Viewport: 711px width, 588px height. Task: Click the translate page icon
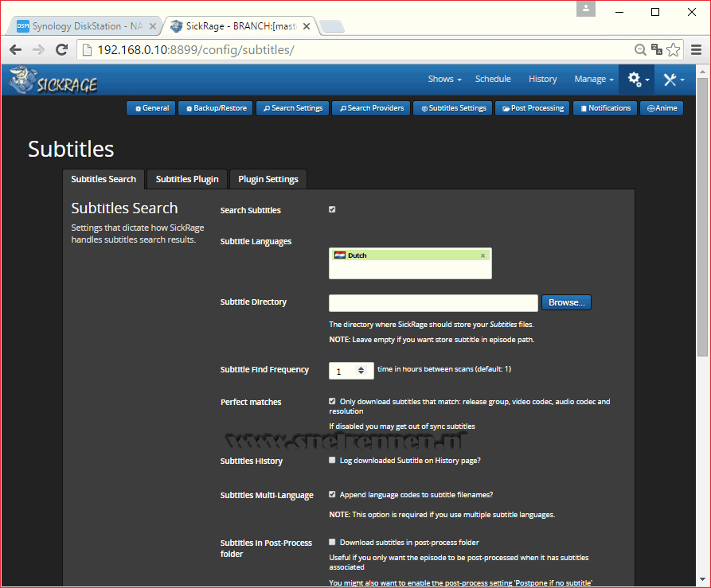pos(657,49)
